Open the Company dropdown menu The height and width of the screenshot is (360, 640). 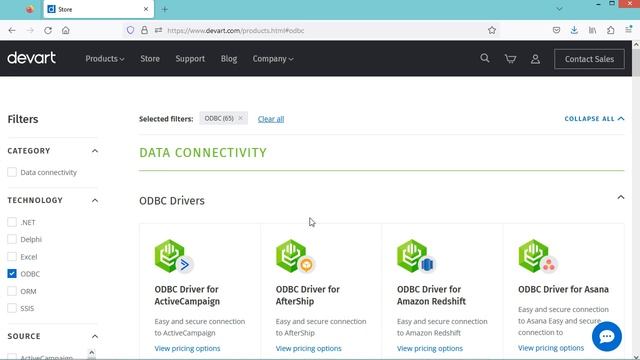pyautogui.click(x=273, y=59)
